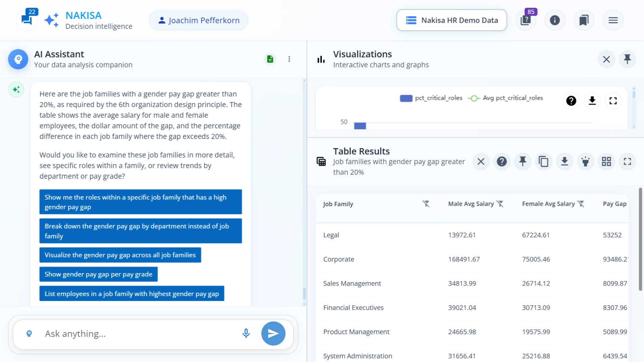The image size is (644, 362).
Task: Open filter for Male Avg Salary column
Action: (500, 203)
